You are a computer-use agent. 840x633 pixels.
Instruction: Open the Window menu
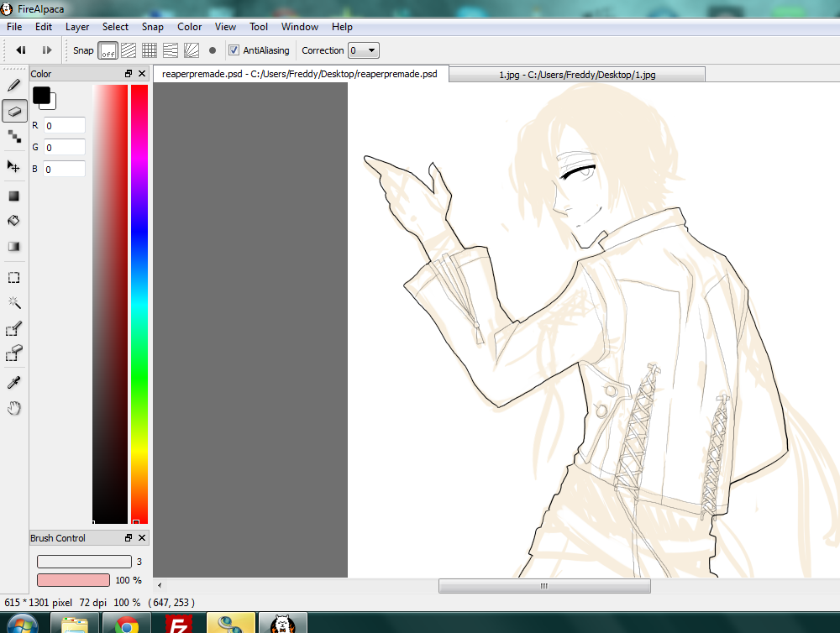coord(300,27)
